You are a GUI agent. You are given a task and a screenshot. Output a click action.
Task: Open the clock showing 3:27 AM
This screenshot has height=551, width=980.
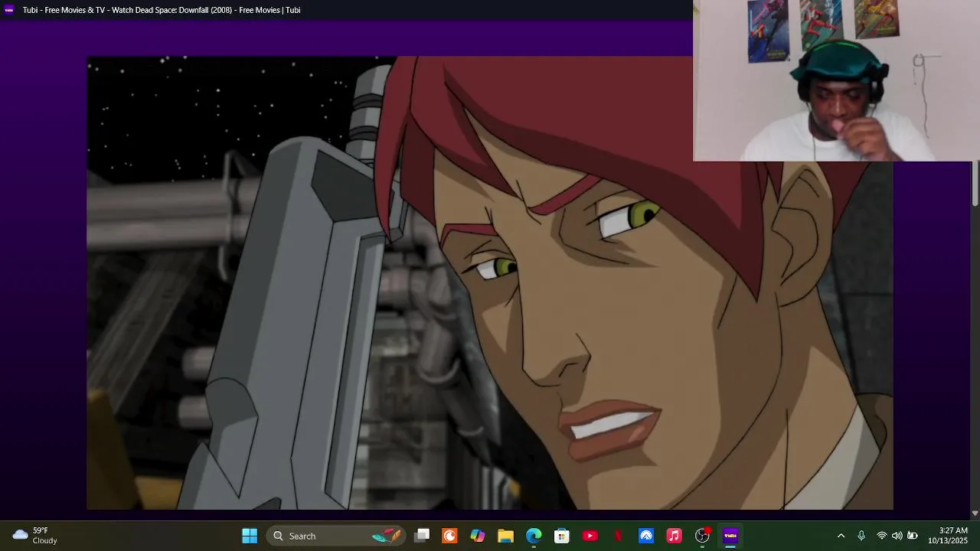coord(948,536)
